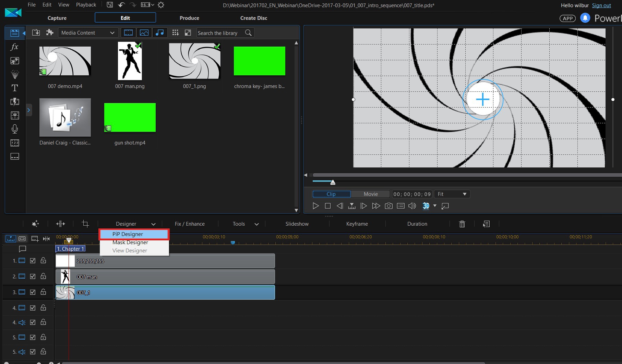Screen dimensions: 622x364
Task: Click the notification bell icon
Action: (585, 18)
